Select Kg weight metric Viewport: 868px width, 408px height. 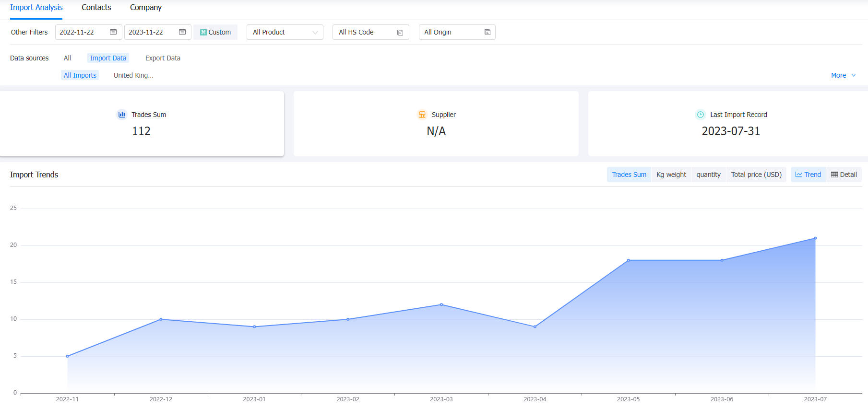click(671, 175)
